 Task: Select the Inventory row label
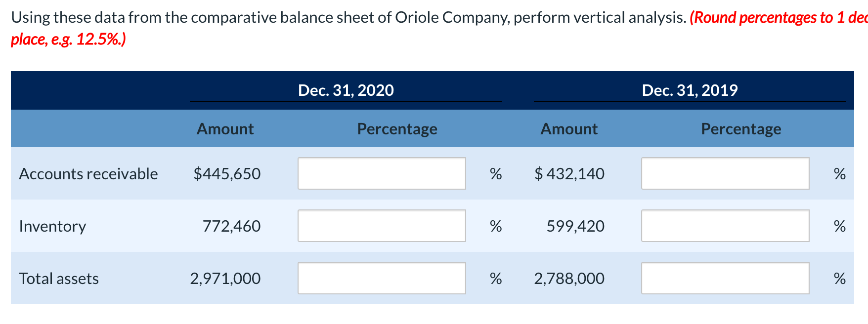pyautogui.click(x=52, y=226)
